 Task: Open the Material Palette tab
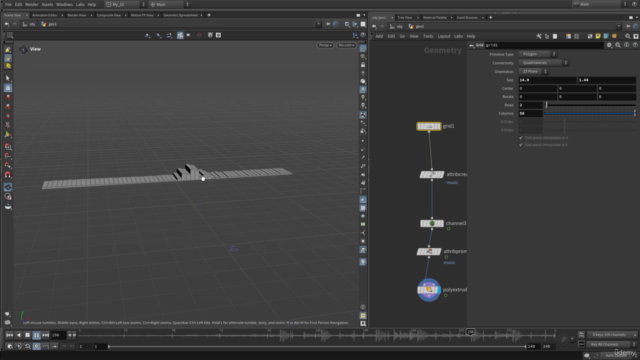[435, 18]
